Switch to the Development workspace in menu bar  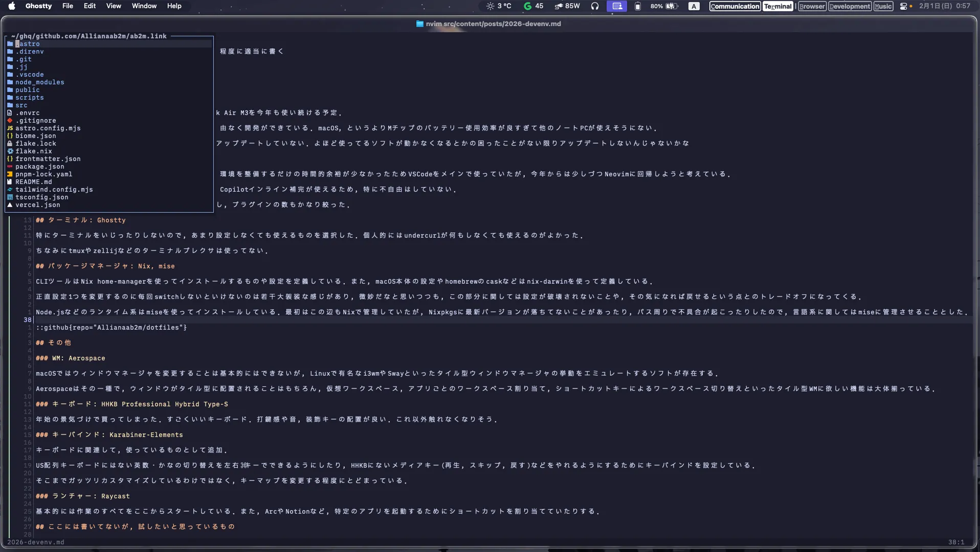(x=850, y=6)
